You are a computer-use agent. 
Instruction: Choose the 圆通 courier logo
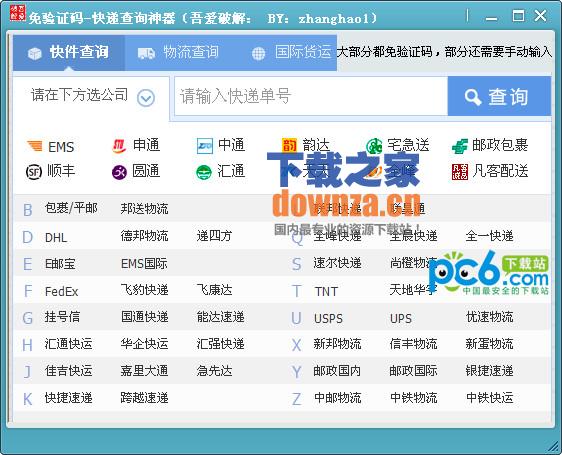[119, 172]
